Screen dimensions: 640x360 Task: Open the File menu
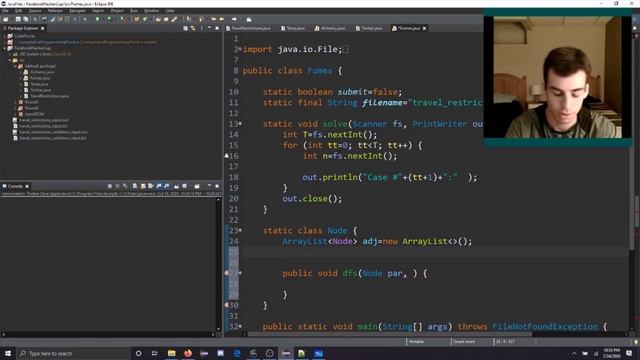click(5, 11)
